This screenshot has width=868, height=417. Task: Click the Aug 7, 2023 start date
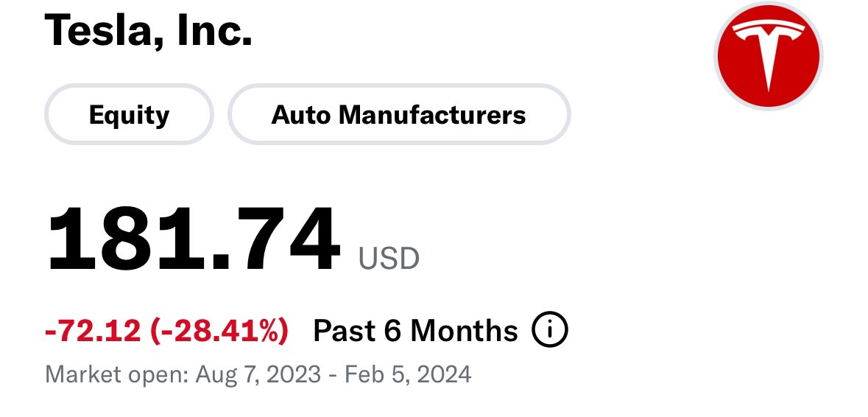click(258, 374)
